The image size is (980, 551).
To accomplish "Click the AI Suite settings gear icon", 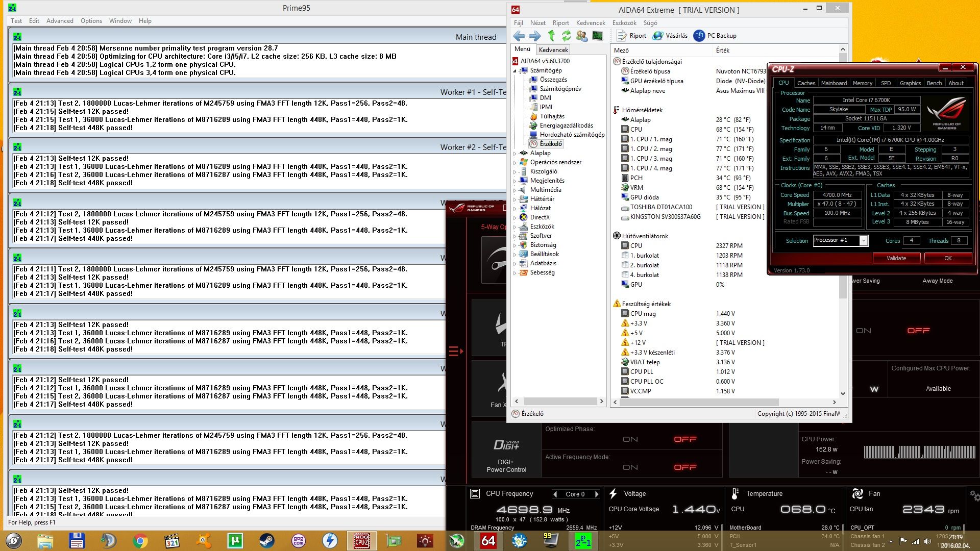I will (x=974, y=496).
